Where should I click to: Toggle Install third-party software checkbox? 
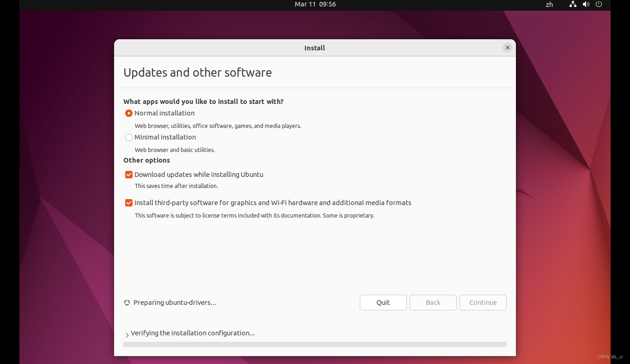129,203
